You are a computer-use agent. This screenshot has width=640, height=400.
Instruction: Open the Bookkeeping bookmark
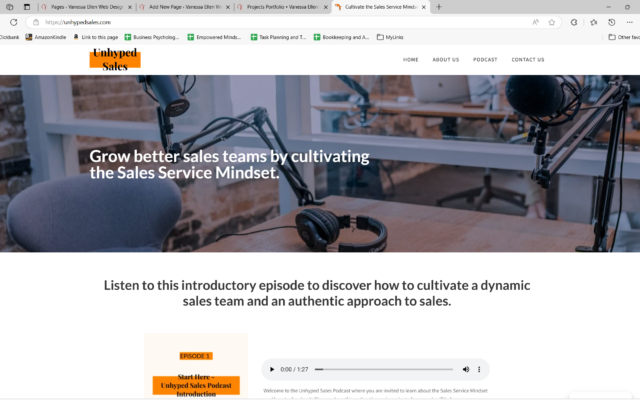click(342, 37)
